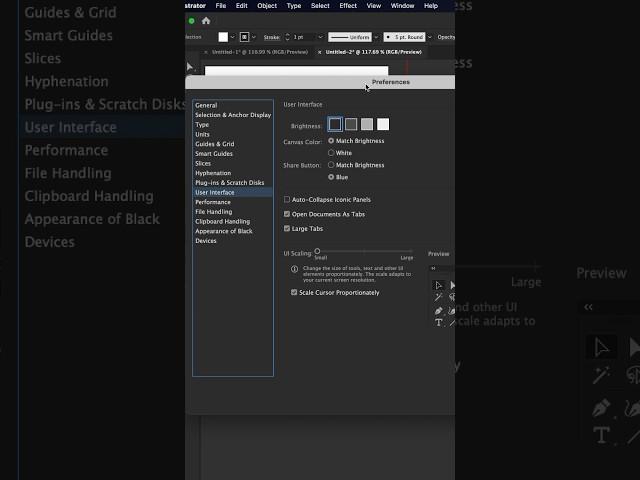Image resolution: width=640 pixels, height=480 pixels.
Task: Click the Type tool T in the Preview toolbar
Action: 438,322
